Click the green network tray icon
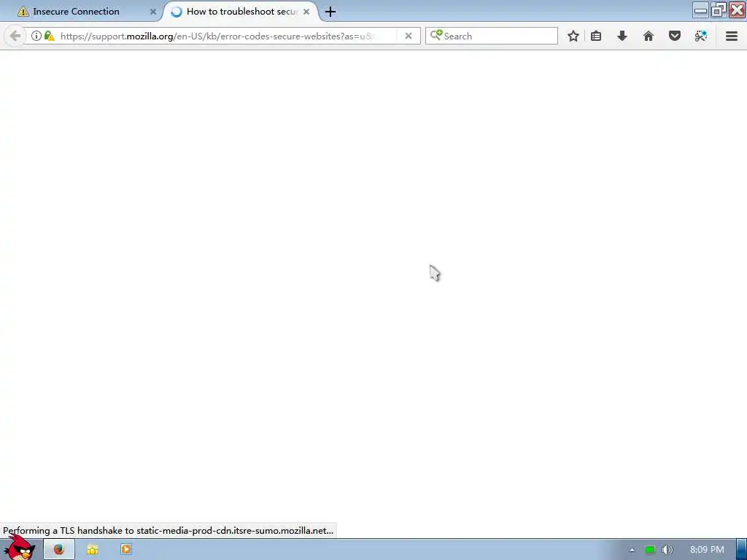This screenshot has width=747, height=560. tap(650, 550)
